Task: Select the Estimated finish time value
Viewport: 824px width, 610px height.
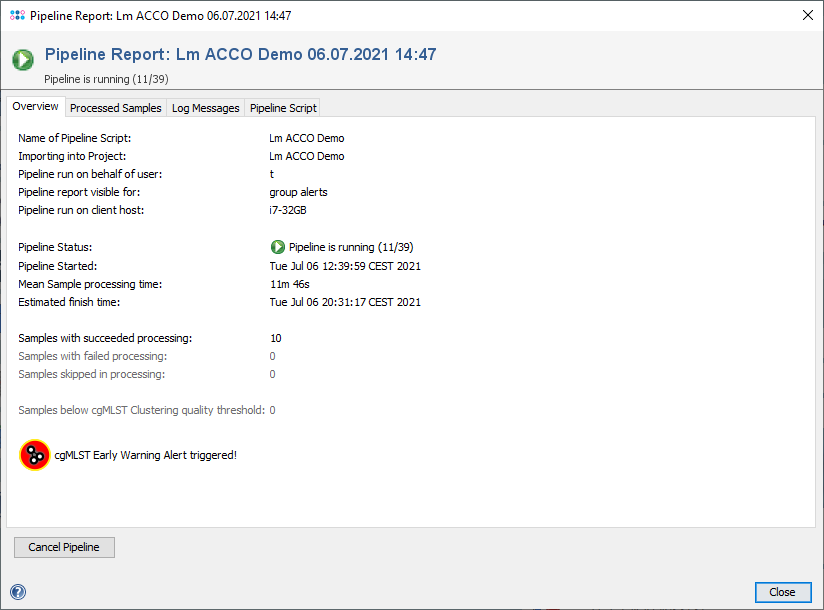Action: click(x=345, y=302)
